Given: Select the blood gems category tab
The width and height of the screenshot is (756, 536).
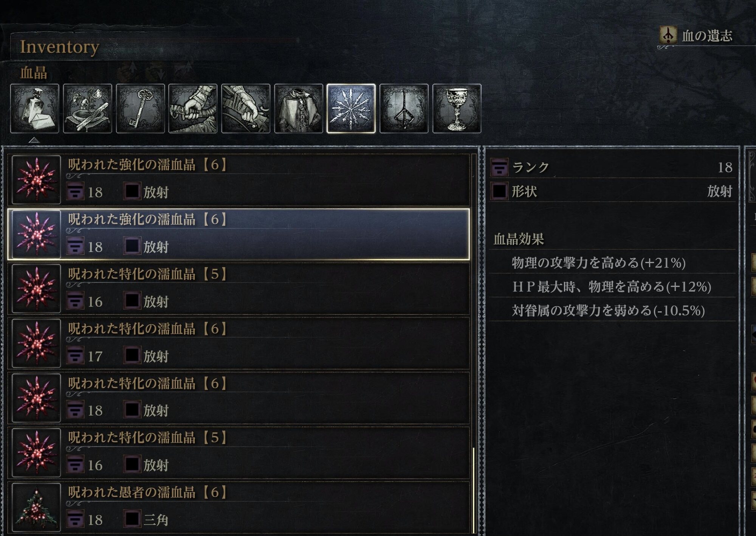Looking at the screenshot, I should (x=351, y=109).
